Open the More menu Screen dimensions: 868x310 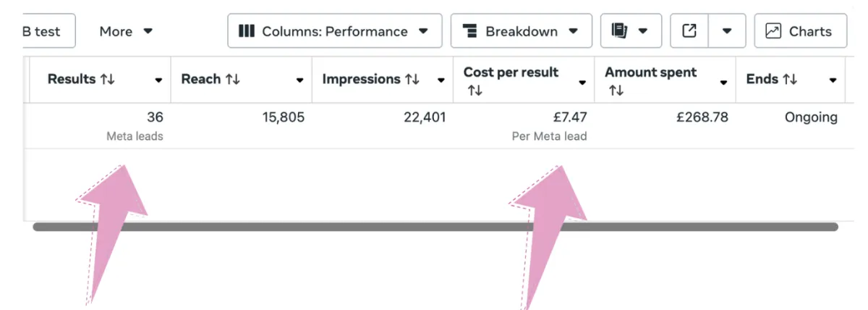[126, 31]
